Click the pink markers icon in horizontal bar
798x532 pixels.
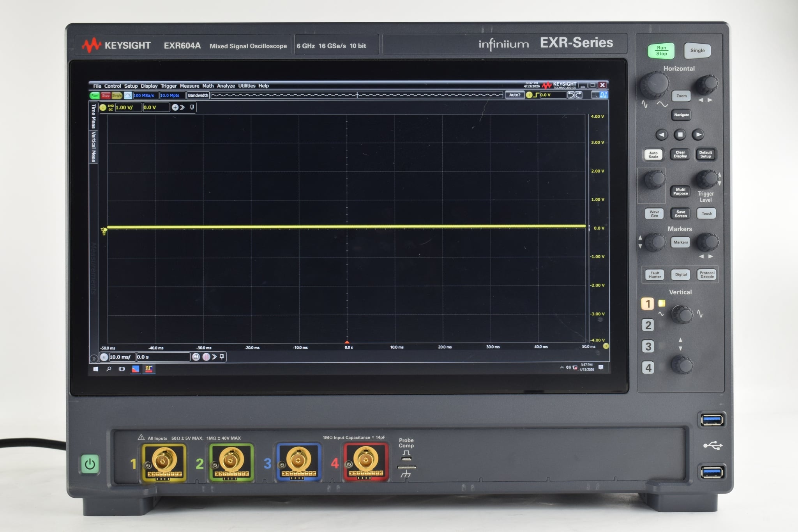(x=206, y=357)
